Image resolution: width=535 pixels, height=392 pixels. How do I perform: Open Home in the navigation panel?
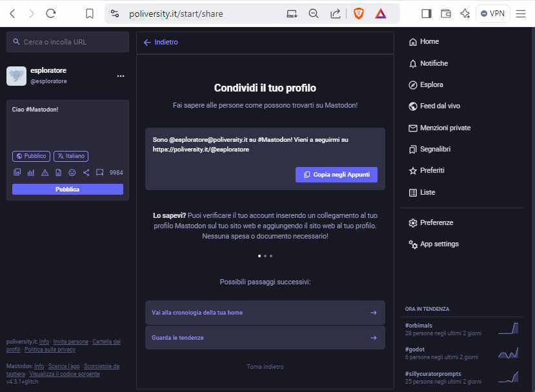(x=423, y=42)
